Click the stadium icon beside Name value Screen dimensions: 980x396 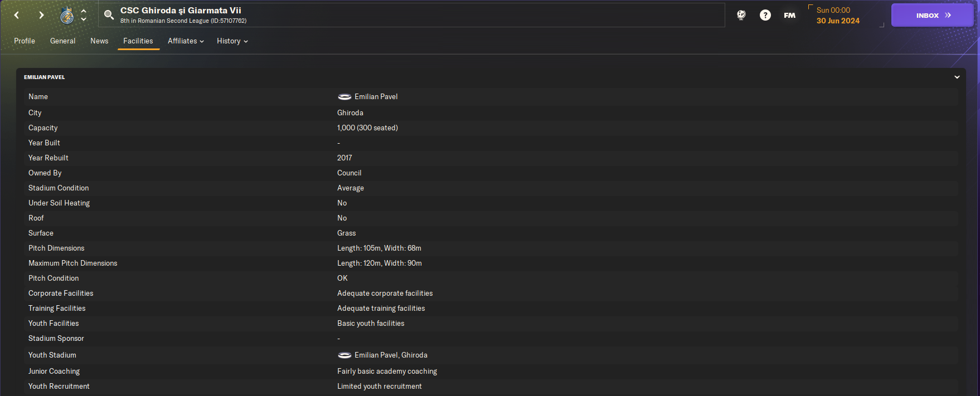(345, 97)
